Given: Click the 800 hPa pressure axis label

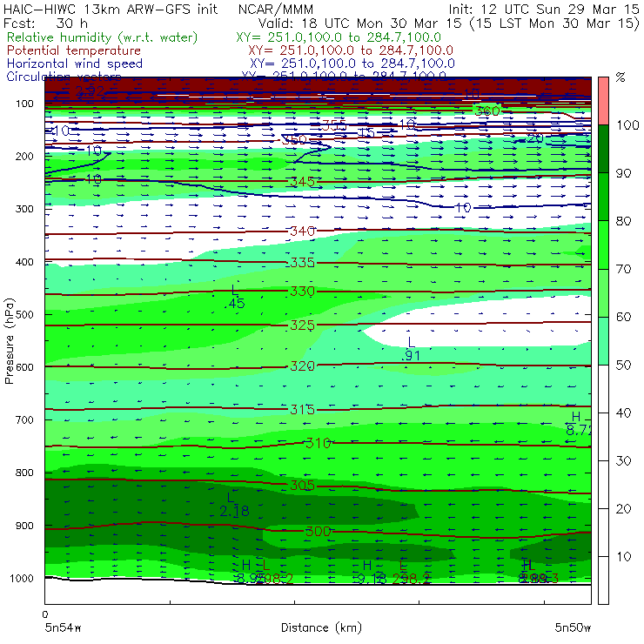Looking at the screenshot, I should (x=24, y=473).
